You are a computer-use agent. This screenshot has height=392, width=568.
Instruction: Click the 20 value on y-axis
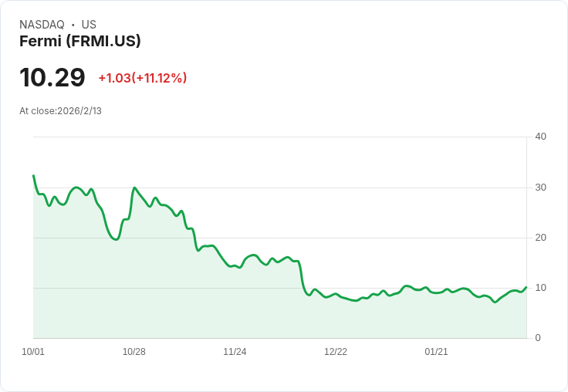540,238
